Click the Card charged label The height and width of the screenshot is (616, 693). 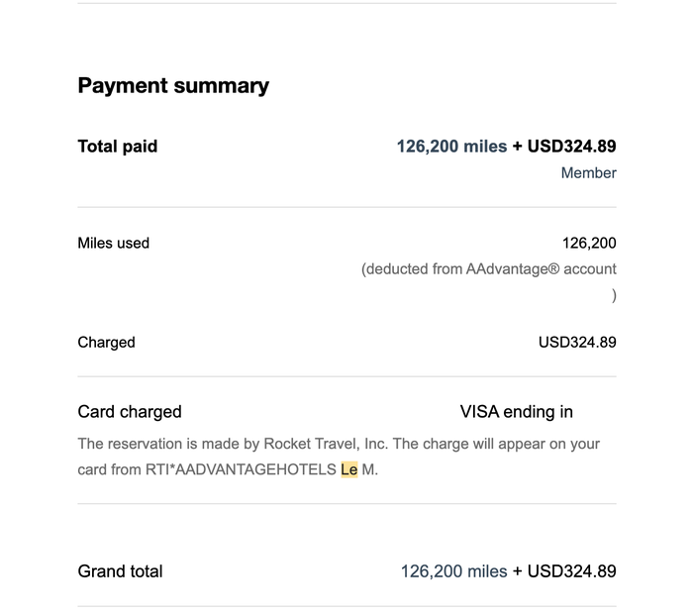pos(130,412)
